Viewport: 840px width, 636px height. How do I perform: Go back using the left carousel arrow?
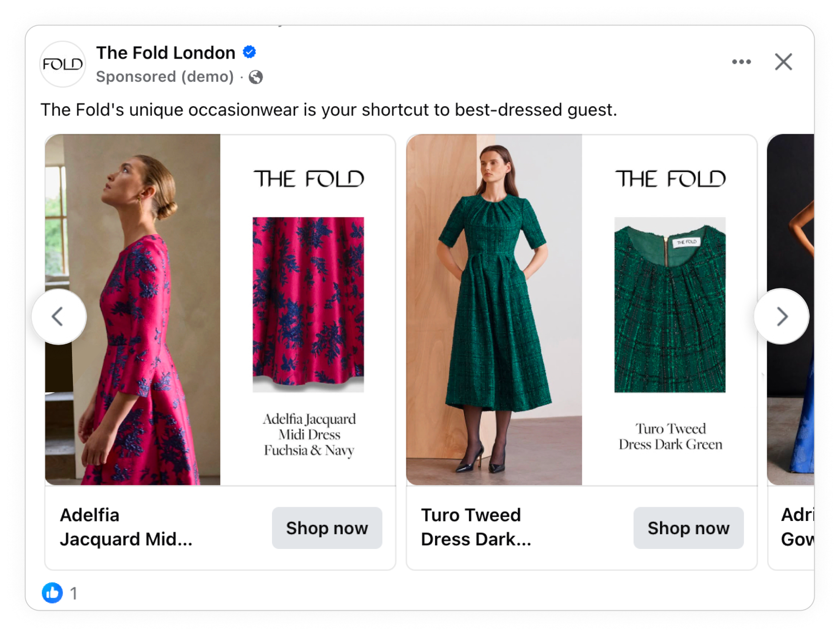[x=58, y=316]
